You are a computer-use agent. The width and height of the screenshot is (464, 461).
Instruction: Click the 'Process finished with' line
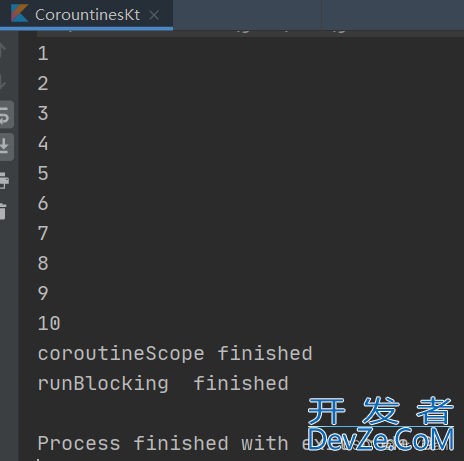(163, 444)
